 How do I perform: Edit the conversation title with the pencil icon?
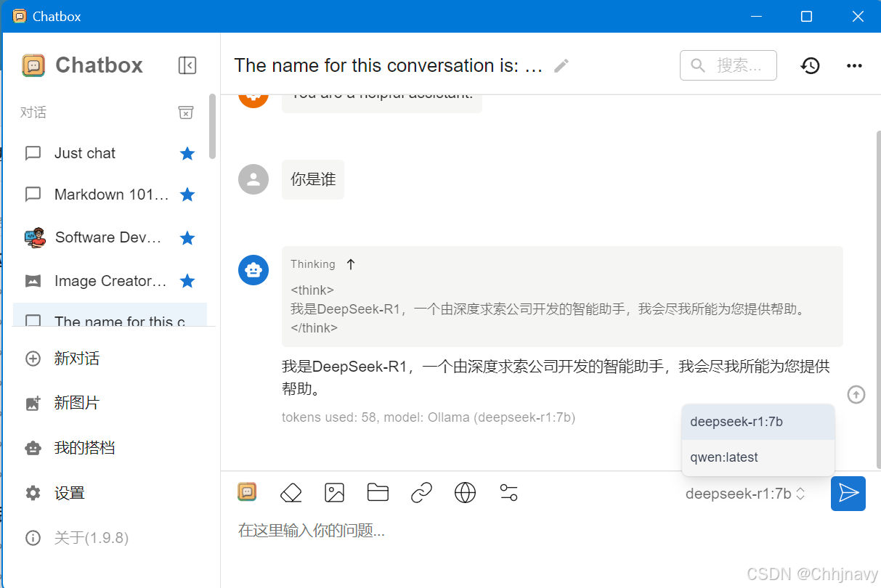(x=561, y=66)
